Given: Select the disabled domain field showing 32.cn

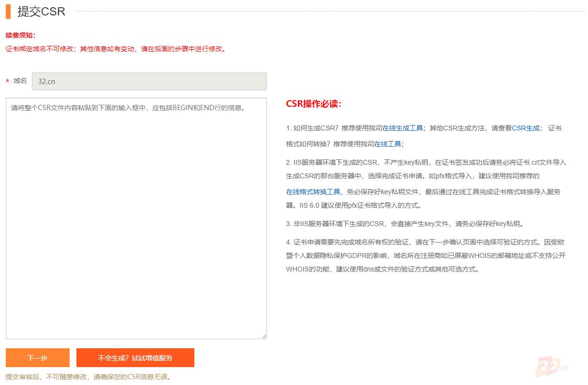Looking at the screenshot, I should (x=149, y=81).
